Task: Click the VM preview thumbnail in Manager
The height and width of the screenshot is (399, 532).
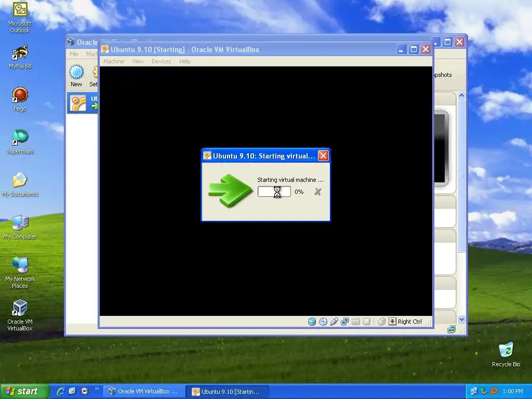Action: (x=441, y=149)
